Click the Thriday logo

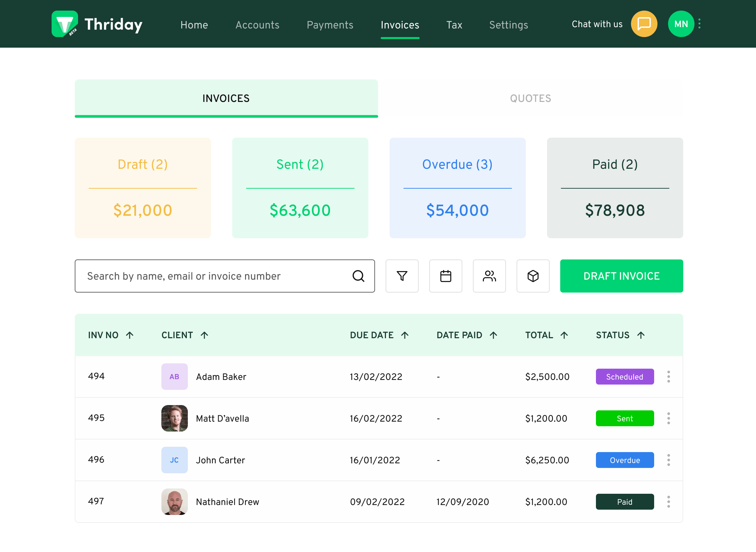pyautogui.click(x=97, y=24)
